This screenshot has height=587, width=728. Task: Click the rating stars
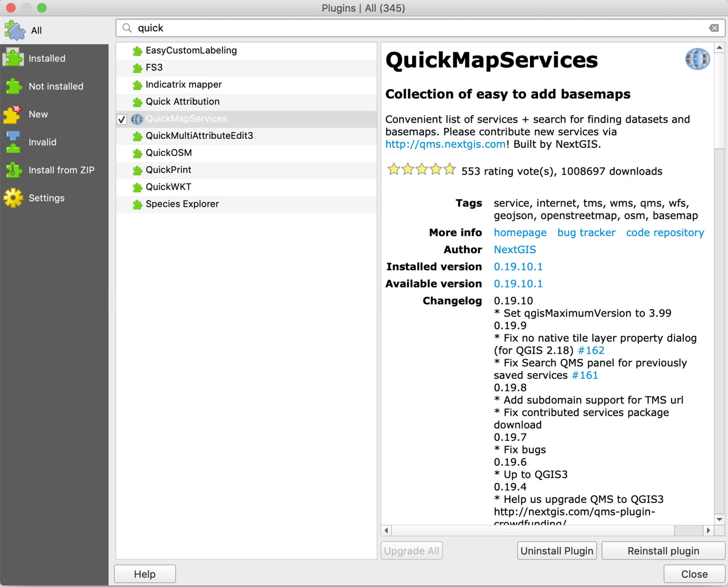[422, 169]
